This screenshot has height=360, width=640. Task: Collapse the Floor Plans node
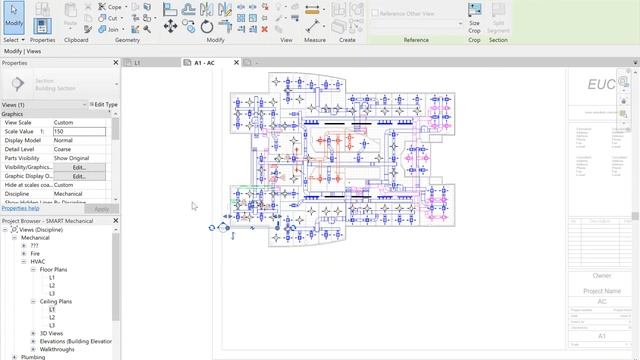pyautogui.click(x=33, y=269)
